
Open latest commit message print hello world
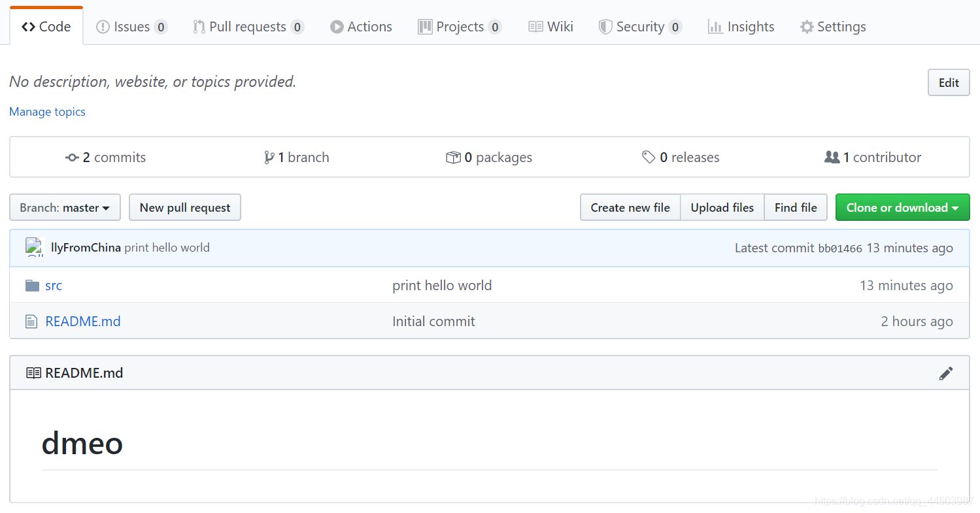(167, 248)
